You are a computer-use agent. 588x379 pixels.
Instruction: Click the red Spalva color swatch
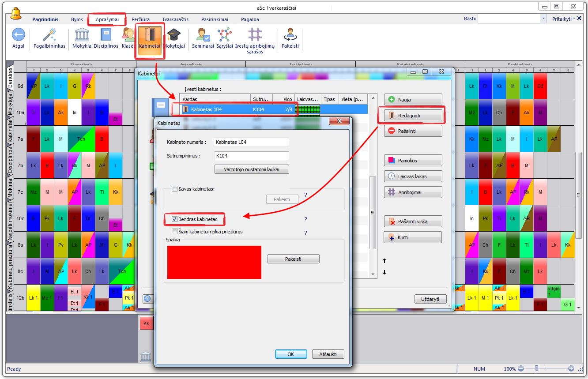(x=214, y=262)
